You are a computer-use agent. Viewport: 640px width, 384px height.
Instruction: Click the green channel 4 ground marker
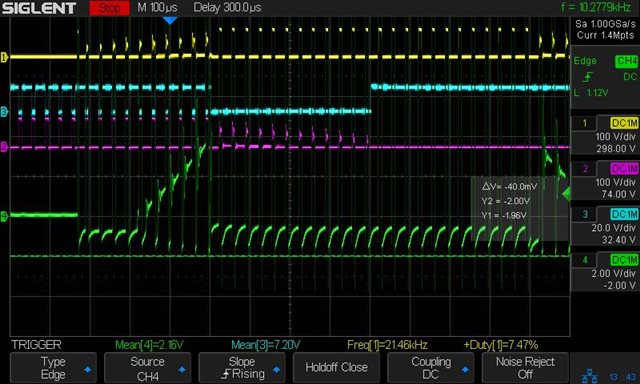[x=4, y=216]
